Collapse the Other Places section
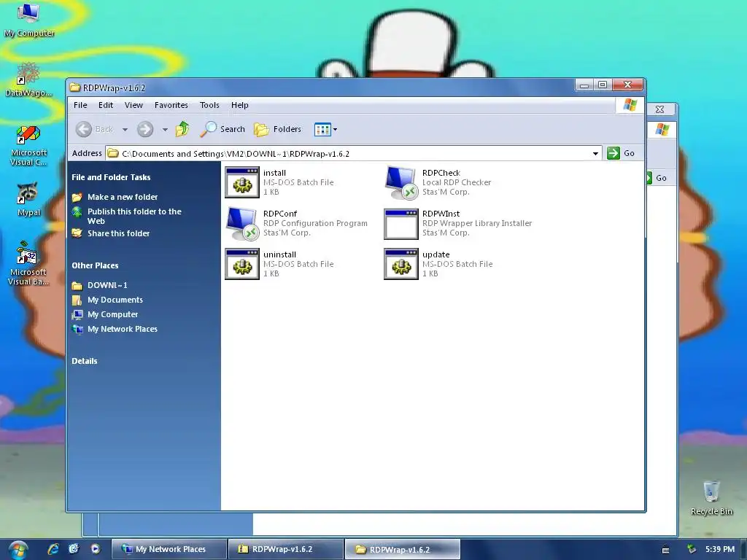Screen dimensions: 747x560 point(95,265)
